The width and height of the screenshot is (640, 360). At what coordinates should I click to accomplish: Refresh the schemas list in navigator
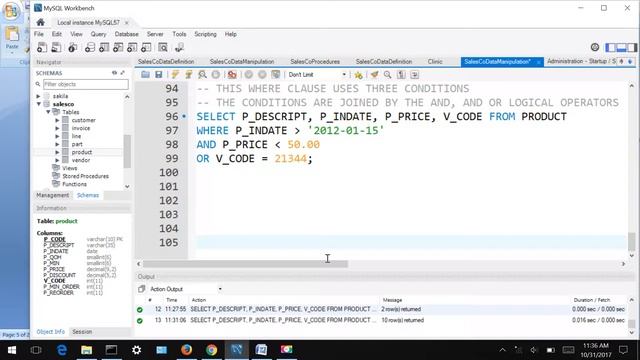click(x=114, y=73)
